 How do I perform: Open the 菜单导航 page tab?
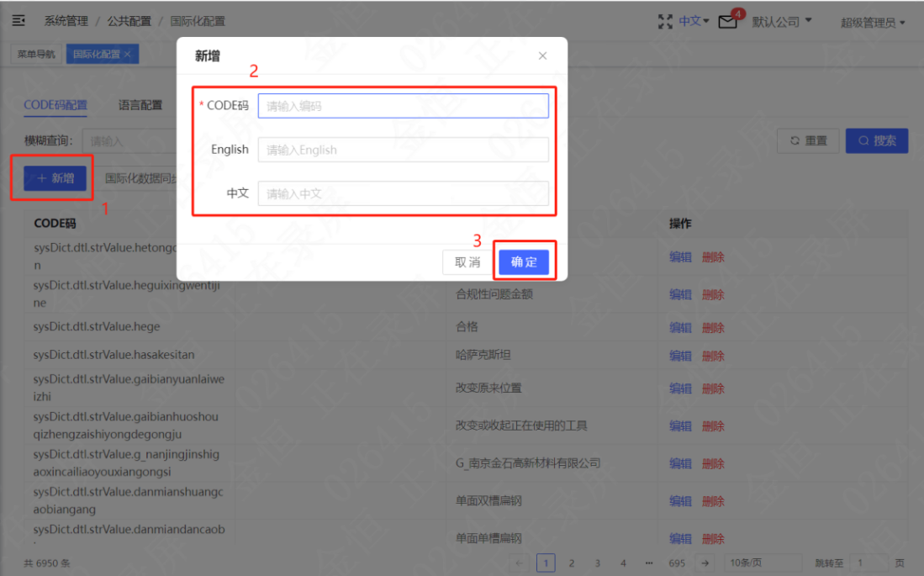tap(36, 55)
